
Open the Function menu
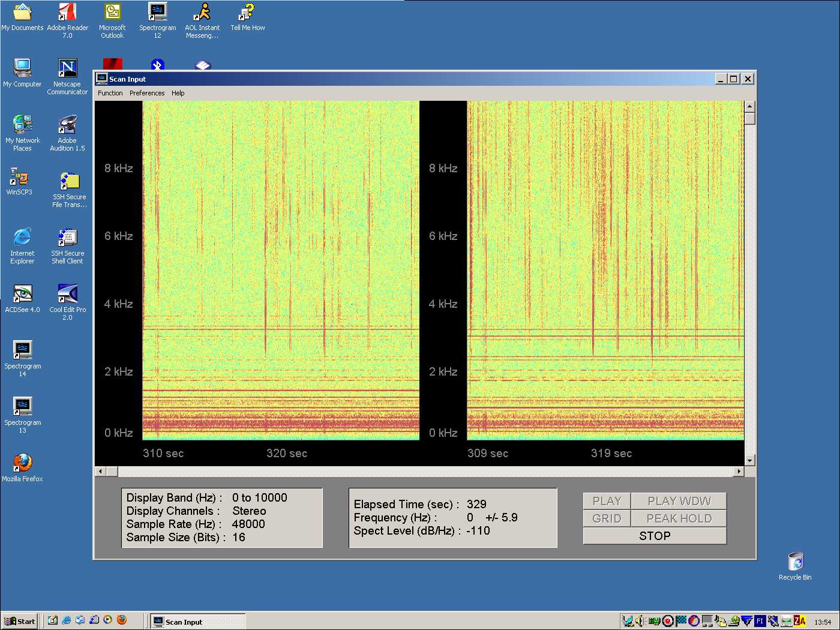[x=110, y=93]
